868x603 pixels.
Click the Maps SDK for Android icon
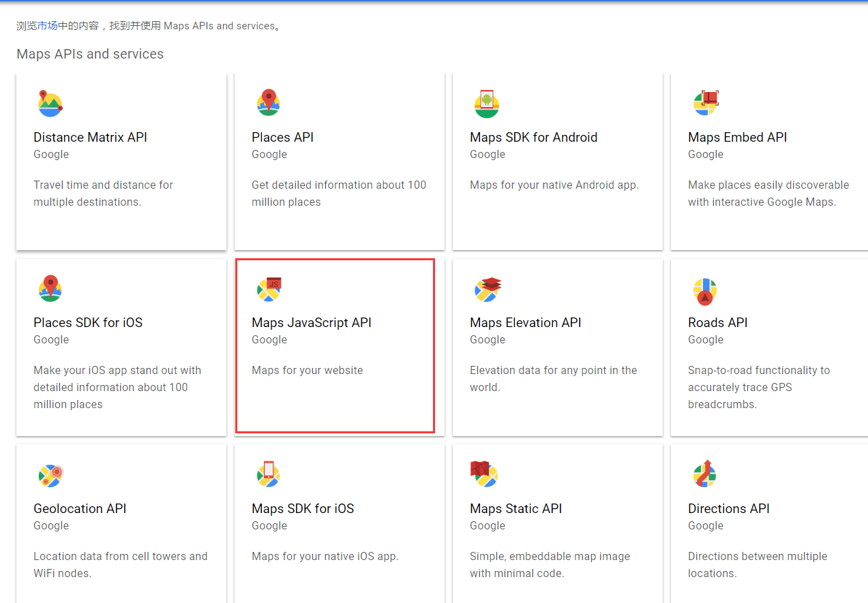(487, 104)
